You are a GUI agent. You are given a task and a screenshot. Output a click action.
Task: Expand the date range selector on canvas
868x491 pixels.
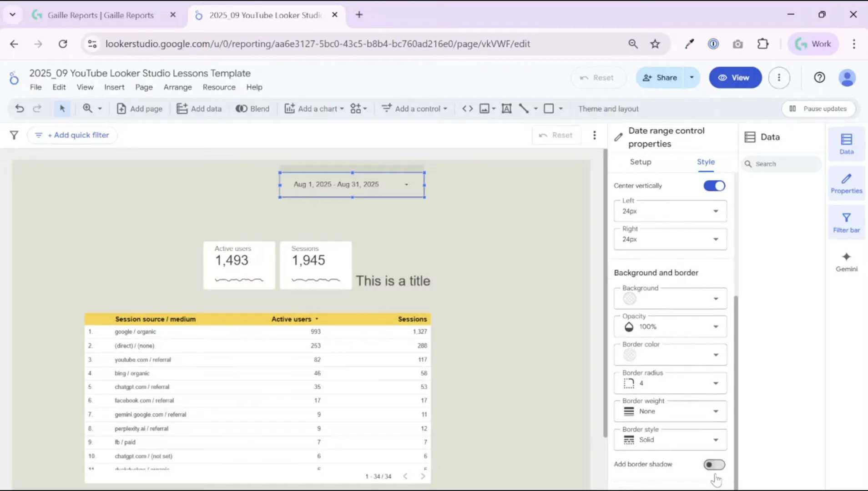click(x=405, y=184)
